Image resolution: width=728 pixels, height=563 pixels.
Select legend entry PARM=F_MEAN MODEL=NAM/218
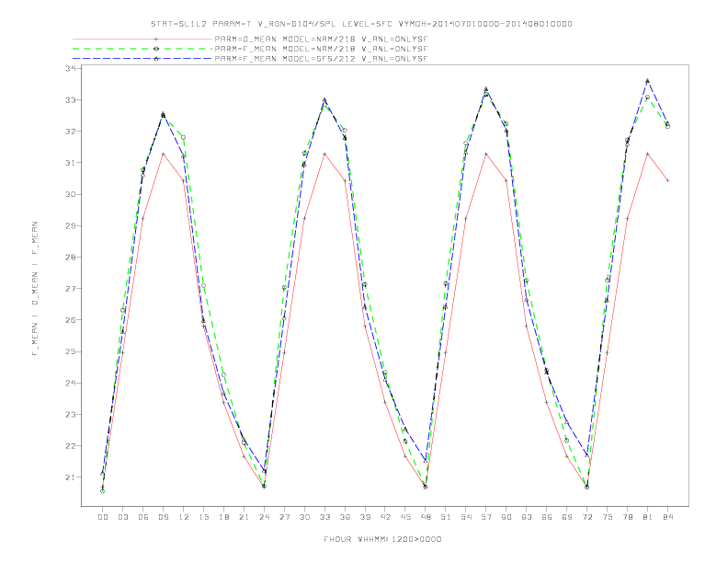pyautogui.click(x=322, y=49)
